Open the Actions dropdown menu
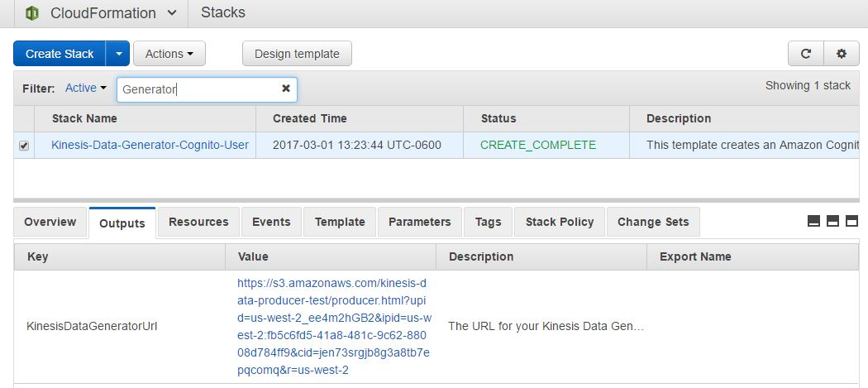868x388 pixels. [169, 54]
